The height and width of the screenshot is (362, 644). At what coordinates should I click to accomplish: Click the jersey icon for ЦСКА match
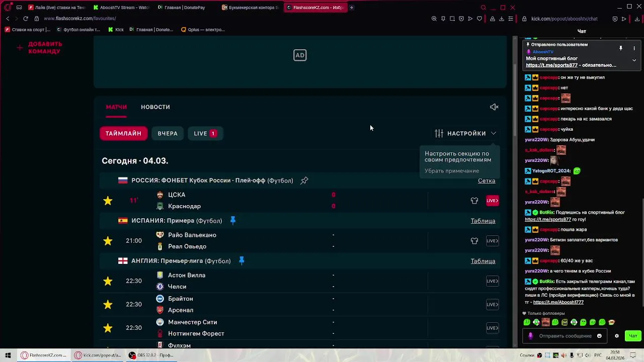tap(474, 201)
